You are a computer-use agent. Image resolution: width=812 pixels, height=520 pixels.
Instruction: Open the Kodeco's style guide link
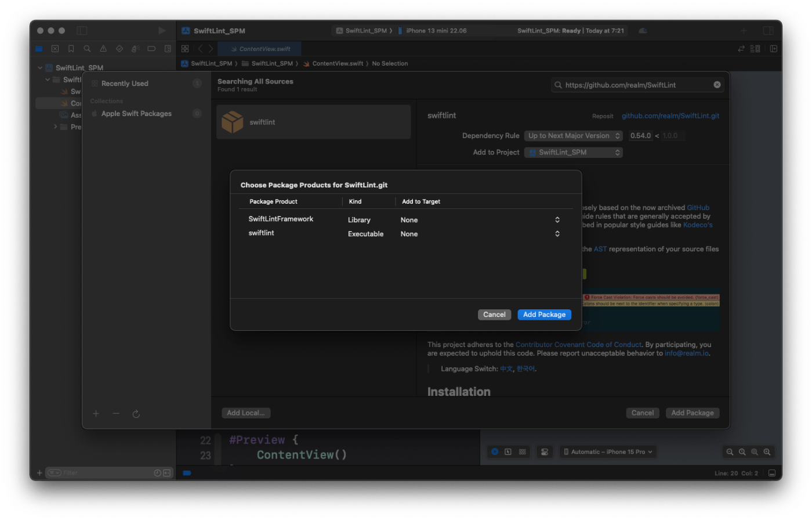pos(698,225)
